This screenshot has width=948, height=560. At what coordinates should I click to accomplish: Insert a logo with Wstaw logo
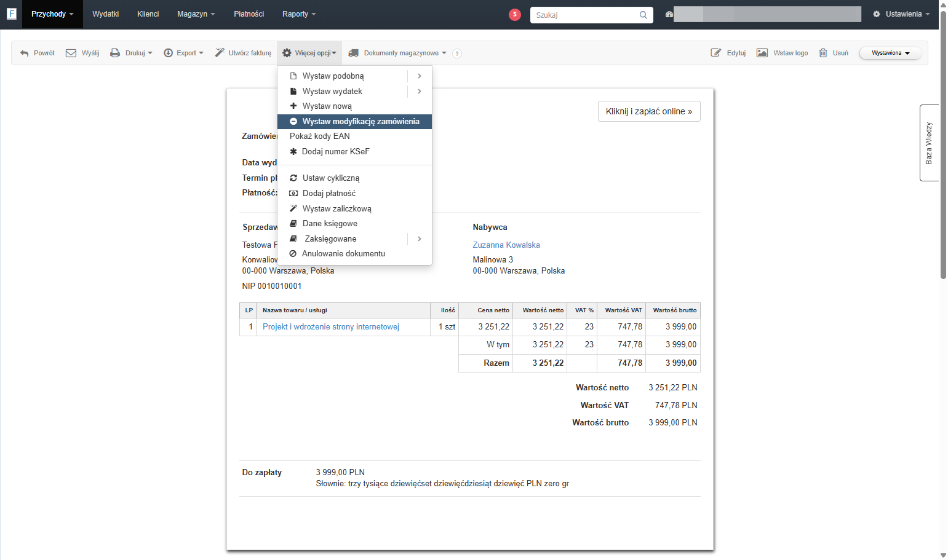point(783,53)
